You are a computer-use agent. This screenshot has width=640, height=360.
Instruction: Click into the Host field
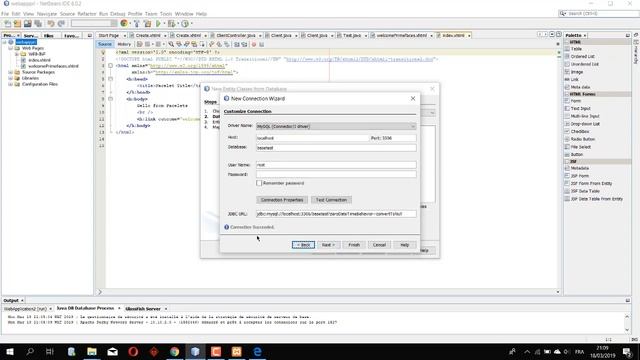tap(312, 138)
